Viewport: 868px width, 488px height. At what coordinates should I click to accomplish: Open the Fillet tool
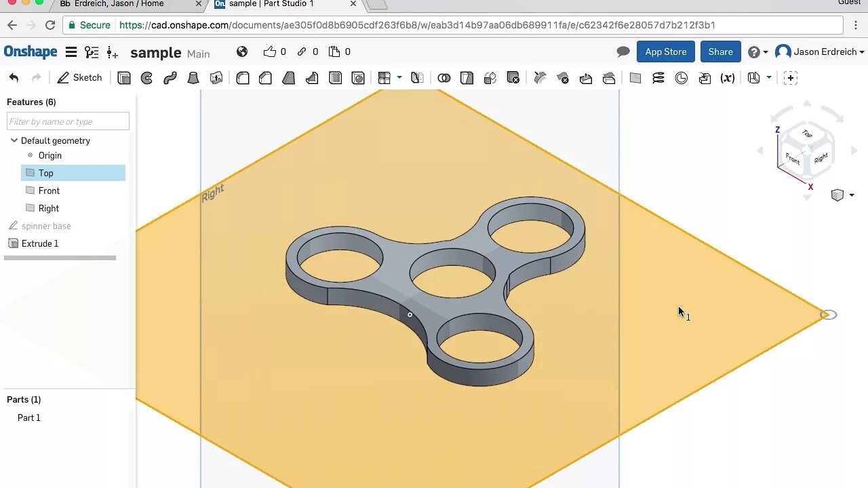(242, 77)
